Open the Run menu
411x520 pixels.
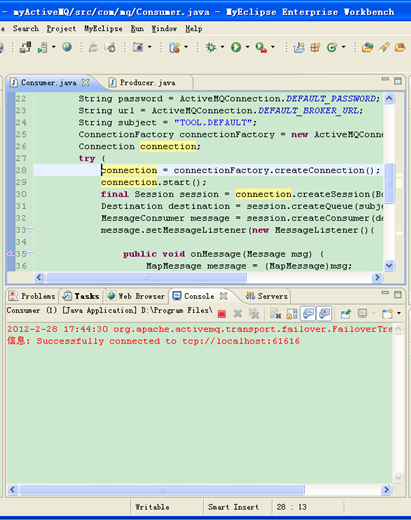click(x=137, y=29)
